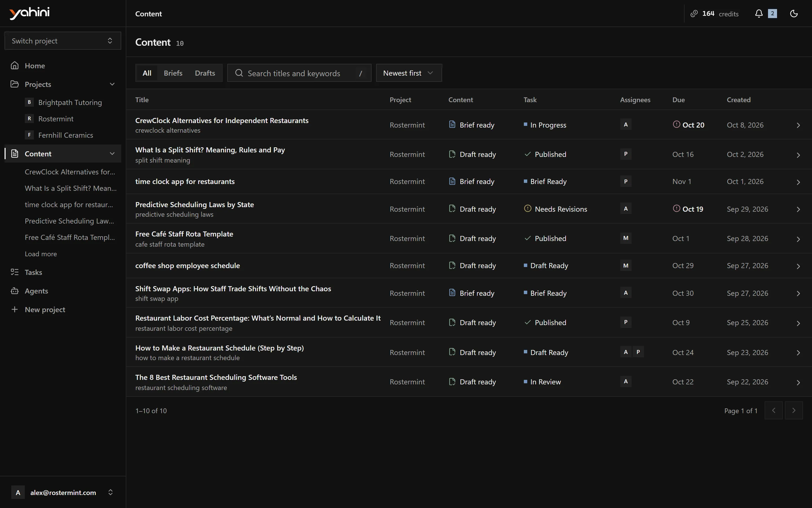This screenshot has height=508, width=812.
Task: Collapse the Content section chevron
Action: (x=112, y=154)
